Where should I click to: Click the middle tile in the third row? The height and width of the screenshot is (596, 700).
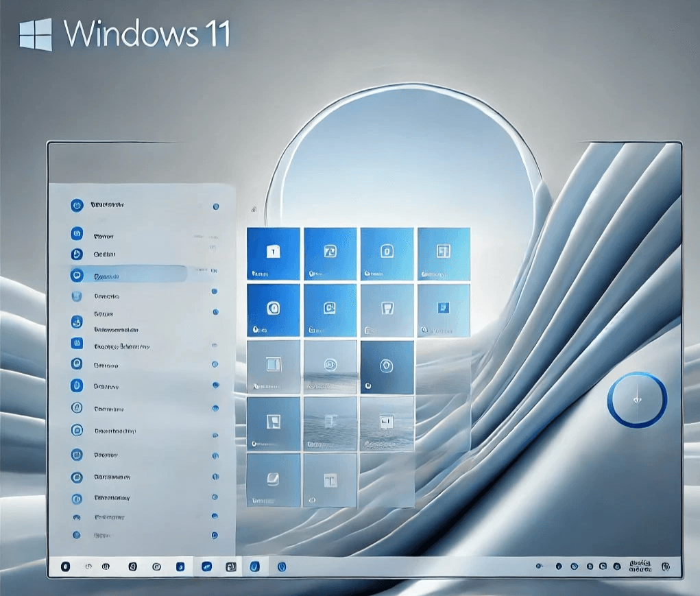pos(330,367)
